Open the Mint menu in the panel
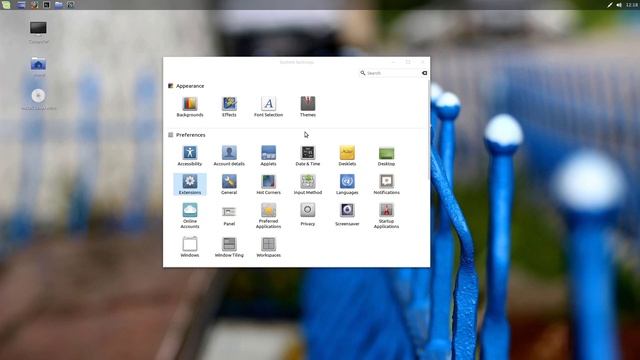Image resolution: width=640 pixels, height=360 pixels. (x=6, y=4)
